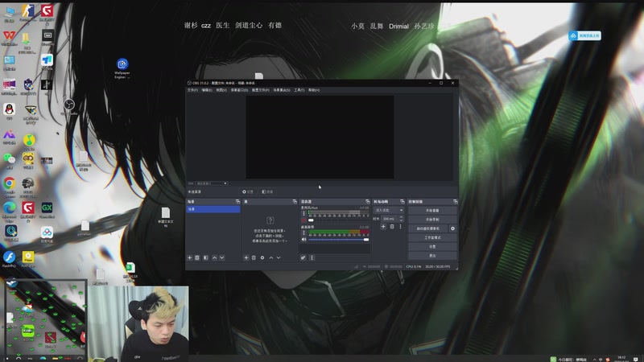Pop out the Controls dock panel
This screenshot has height=362, width=644.
pos(455,202)
